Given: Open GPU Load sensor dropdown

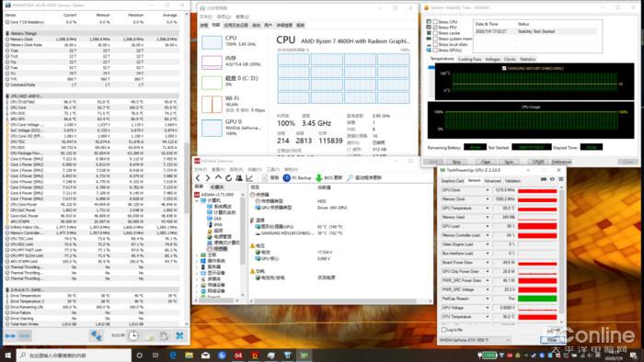Looking at the screenshot, I should (x=487, y=226).
